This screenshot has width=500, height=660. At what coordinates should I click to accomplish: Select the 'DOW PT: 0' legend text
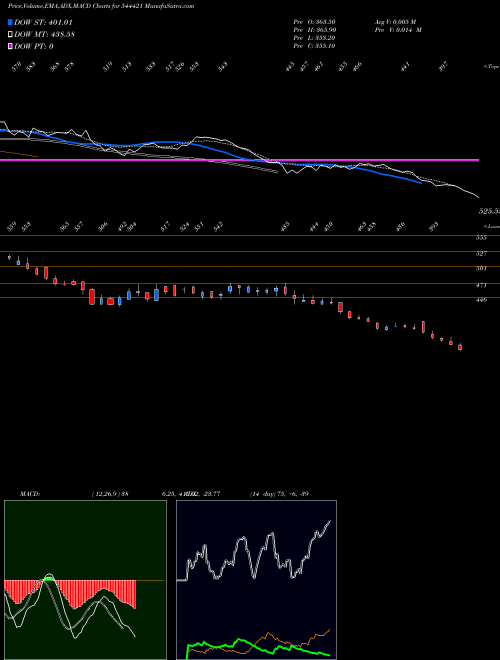pyautogui.click(x=34, y=46)
